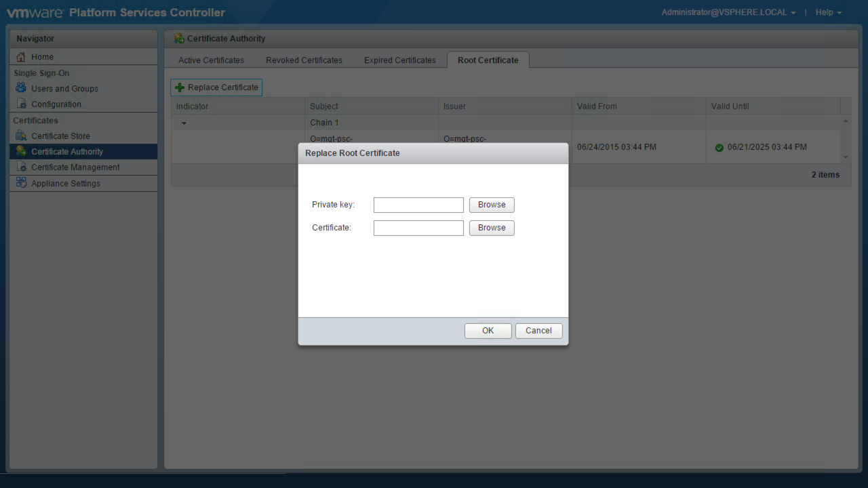Browse for the Private key file
Screen dimensions: 868x488
(492, 205)
